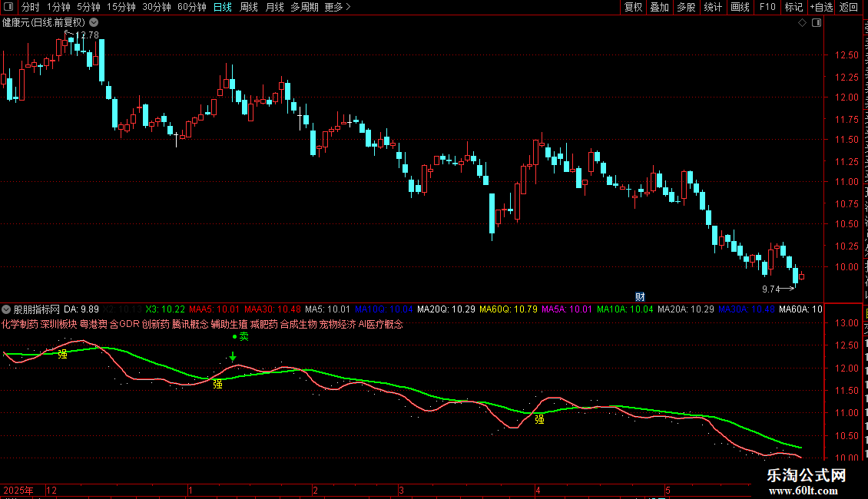Click the 粤港澳 concept tag
868x499 pixels.
click(x=93, y=324)
